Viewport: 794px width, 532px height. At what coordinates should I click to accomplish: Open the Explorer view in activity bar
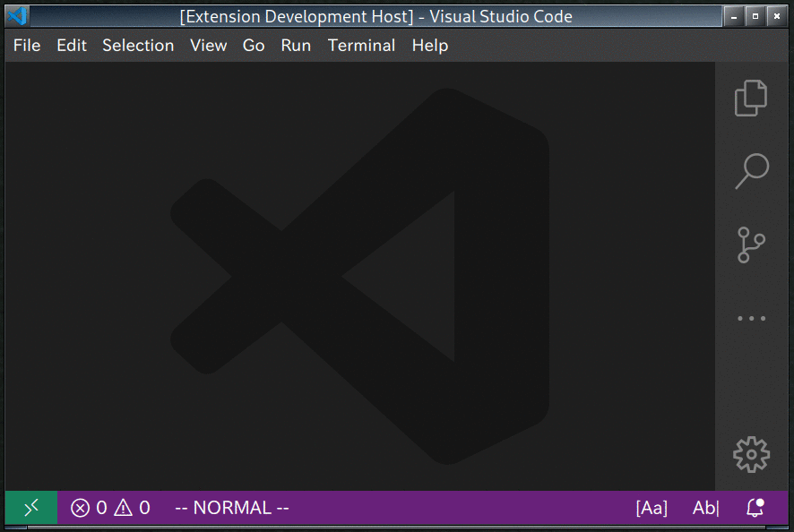(x=752, y=99)
